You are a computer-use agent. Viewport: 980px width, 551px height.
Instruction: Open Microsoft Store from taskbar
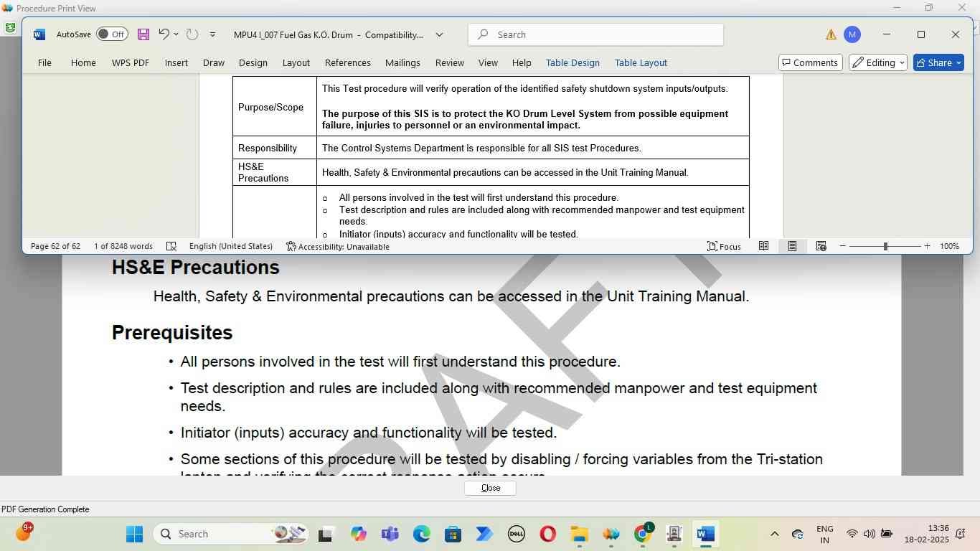click(453, 534)
